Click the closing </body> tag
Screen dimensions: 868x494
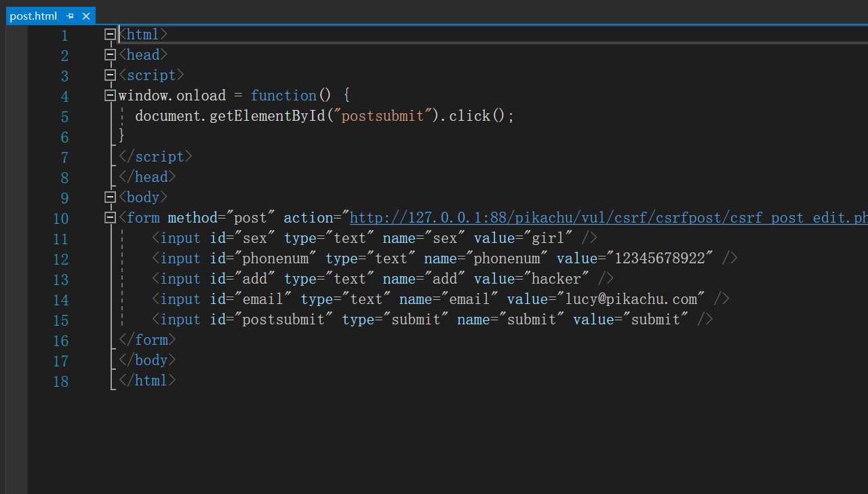(x=147, y=360)
